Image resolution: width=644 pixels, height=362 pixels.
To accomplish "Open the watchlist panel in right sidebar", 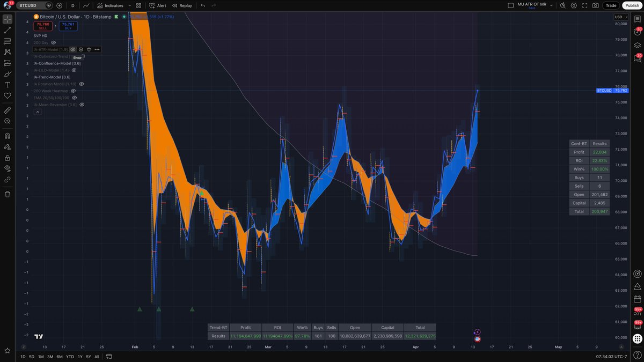I will point(638,19).
